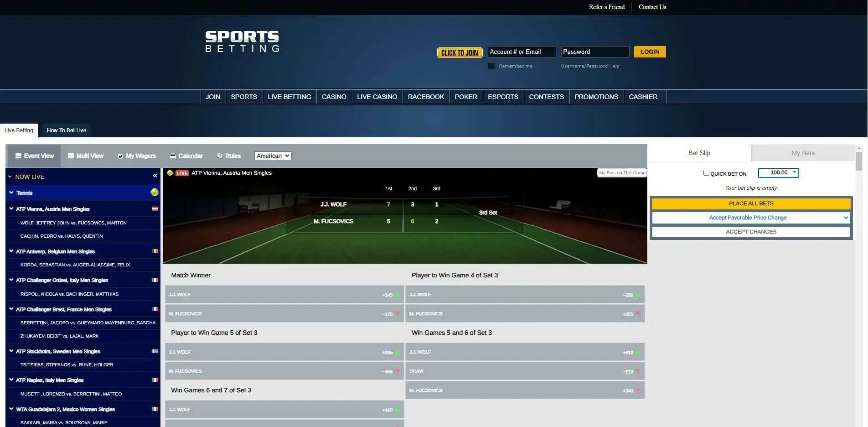
Task: Collapse the Tennis category
Action: pos(11,193)
